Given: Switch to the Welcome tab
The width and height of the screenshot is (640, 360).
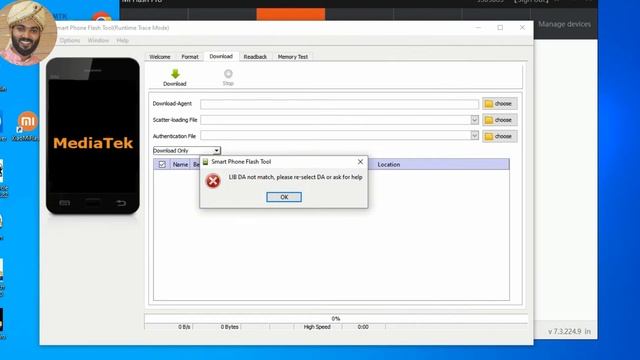Looking at the screenshot, I should click(160, 57).
